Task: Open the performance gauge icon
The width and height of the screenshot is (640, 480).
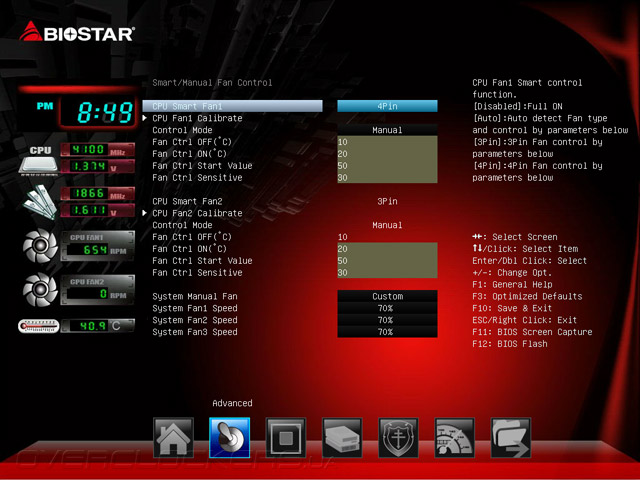Action: [455, 438]
